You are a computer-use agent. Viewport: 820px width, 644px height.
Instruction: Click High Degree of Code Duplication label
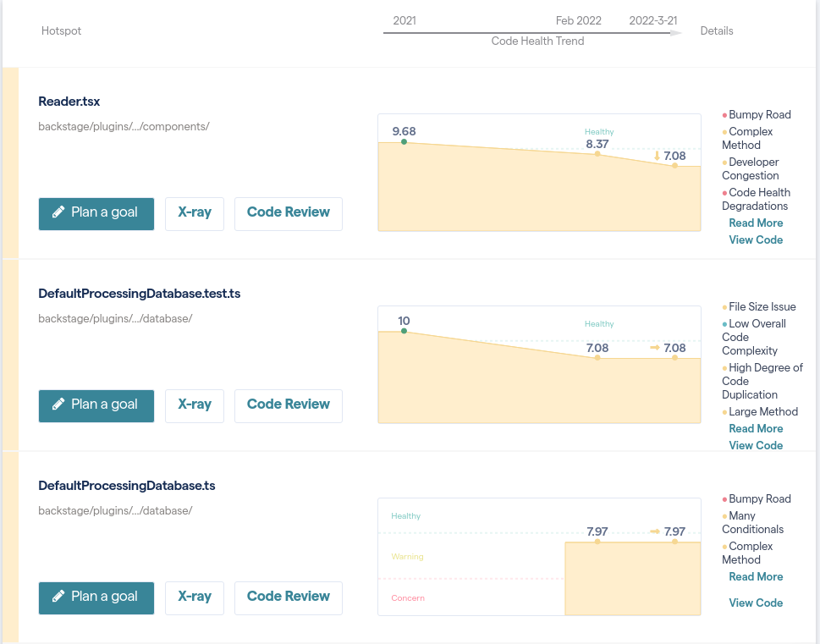(762, 381)
